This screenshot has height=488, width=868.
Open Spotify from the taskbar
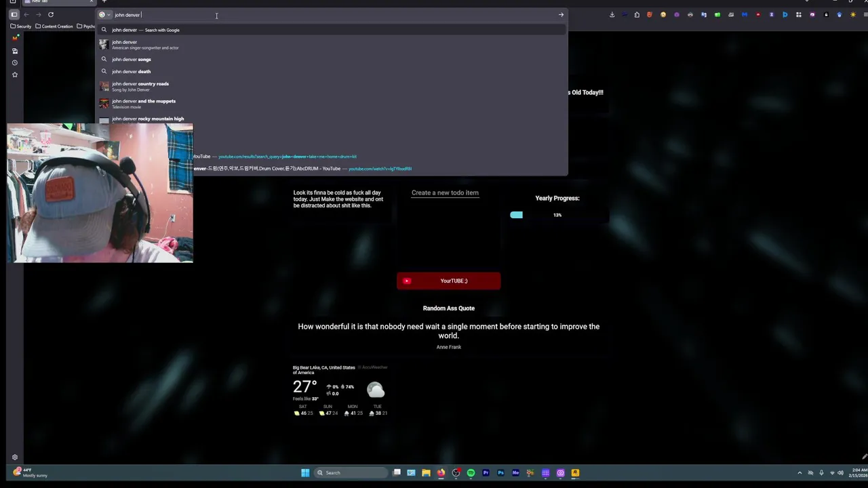[471, 473]
